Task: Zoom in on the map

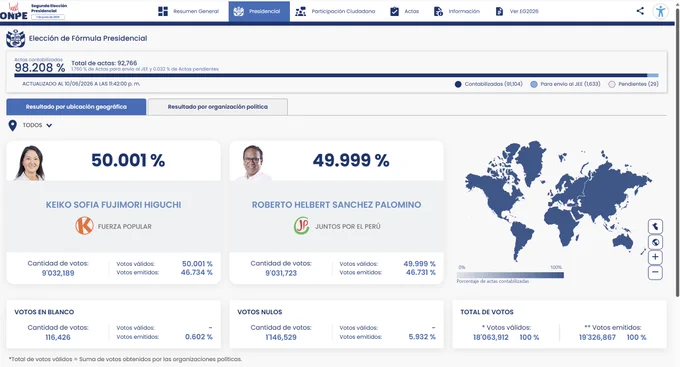Action: pos(655,257)
